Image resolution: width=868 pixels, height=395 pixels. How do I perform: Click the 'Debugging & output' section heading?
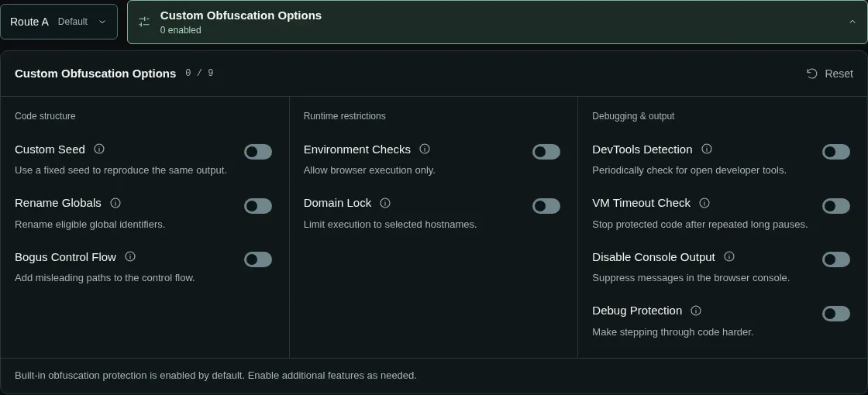point(633,116)
